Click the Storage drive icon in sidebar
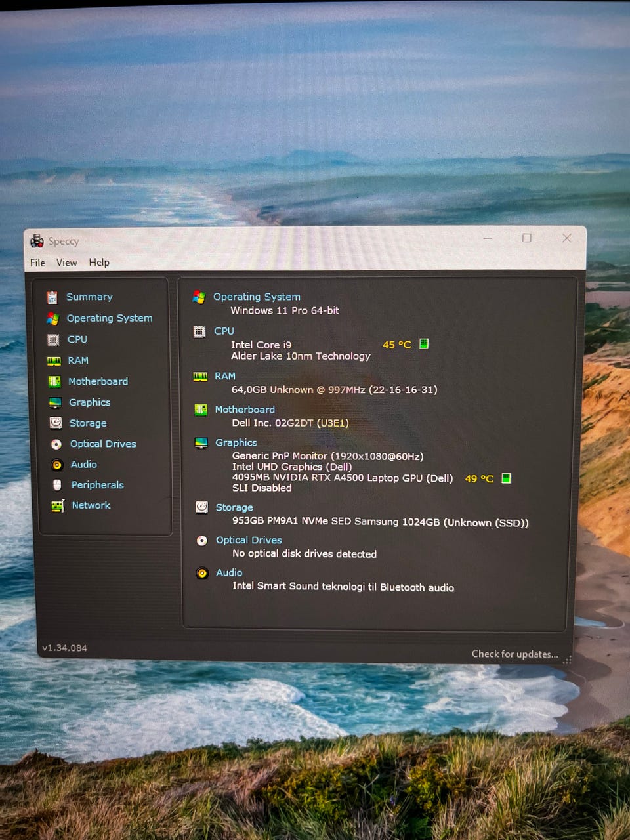The width and height of the screenshot is (630, 840). (x=56, y=423)
